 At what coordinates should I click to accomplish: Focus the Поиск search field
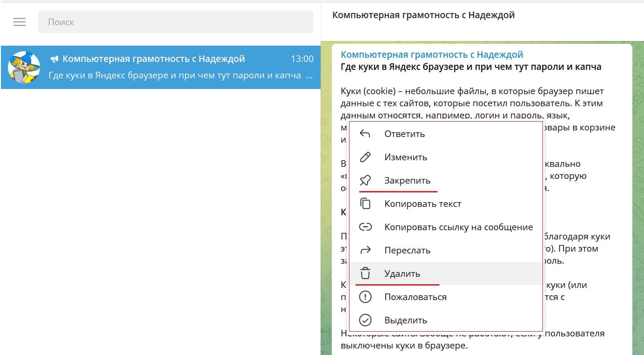pyautogui.click(x=175, y=22)
